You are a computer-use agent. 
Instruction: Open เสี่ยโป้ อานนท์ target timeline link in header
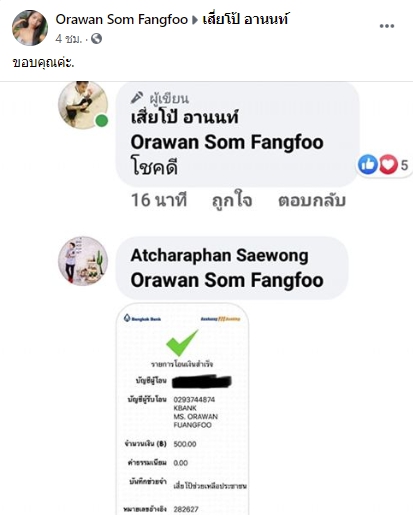(x=245, y=19)
